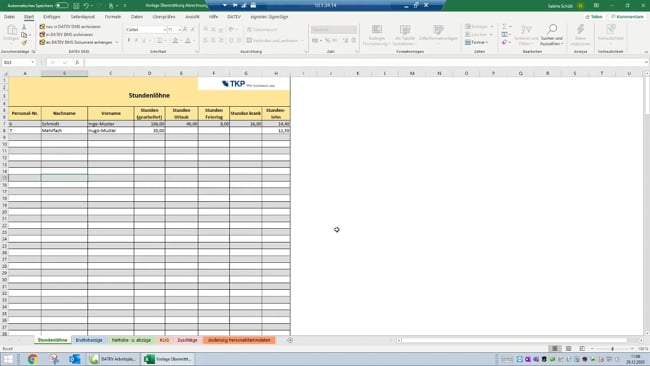This screenshot has width=650, height=366.
Task: Click the Cut scissors icon
Action: point(24,27)
